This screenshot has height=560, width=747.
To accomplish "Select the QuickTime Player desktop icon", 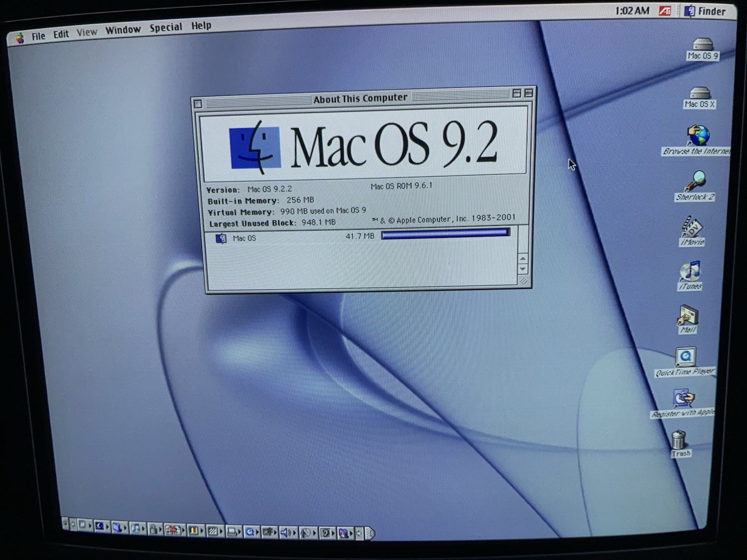I will click(x=685, y=362).
